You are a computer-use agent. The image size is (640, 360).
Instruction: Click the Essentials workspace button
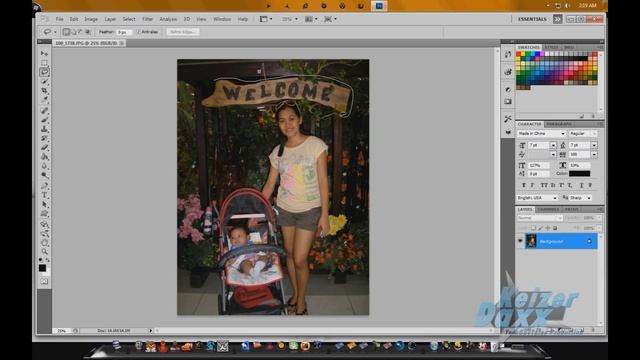pos(532,19)
